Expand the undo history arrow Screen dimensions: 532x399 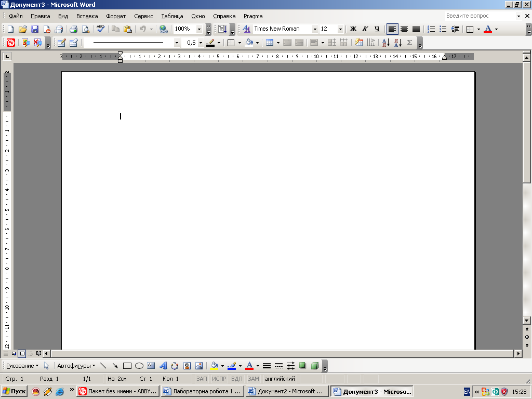[x=151, y=29]
